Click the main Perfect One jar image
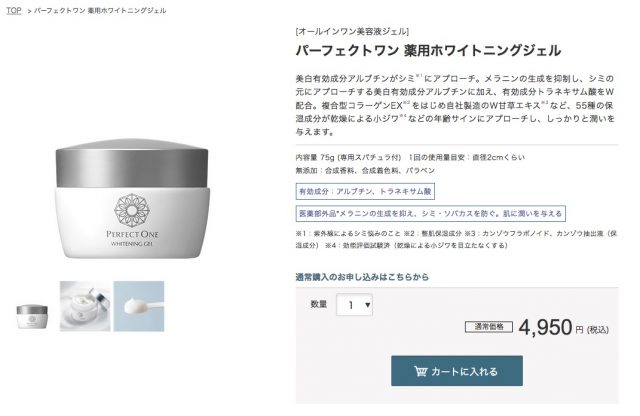Image resolution: width=640 pixels, height=416 pixels. pos(132,198)
